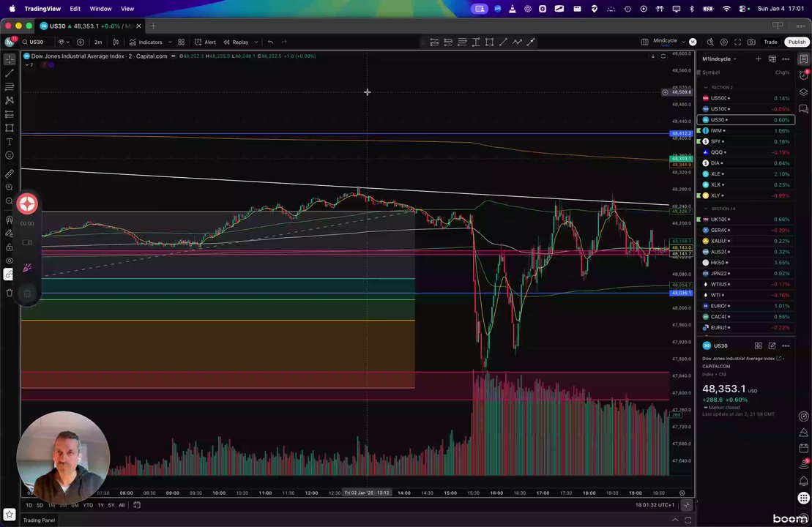Select path polyline tool in floating toolbar

pos(517,42)
